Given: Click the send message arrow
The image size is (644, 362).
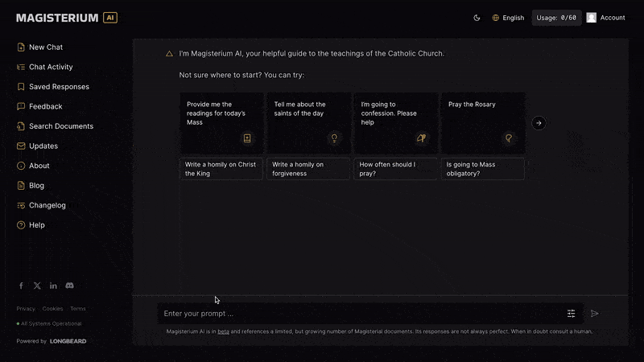Looking at the screenshot, I should point(595,314).
